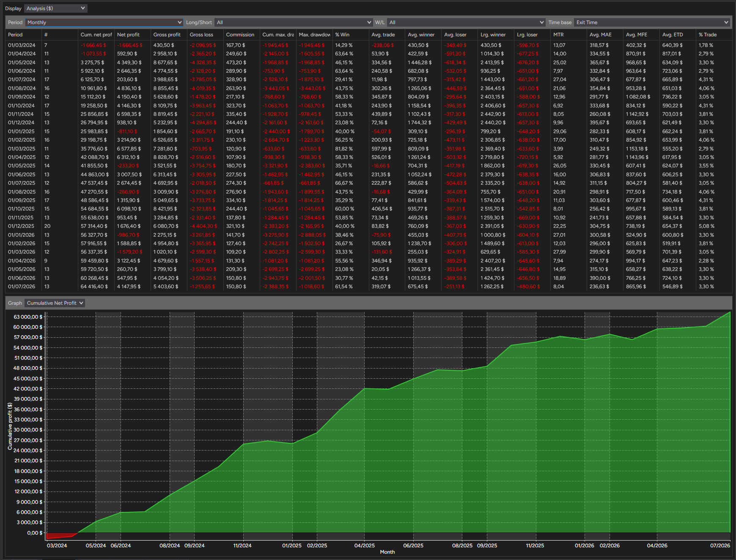Click the MTR column header
The width and height of the screenshot is (736, 560).
[x=569, y=35]
